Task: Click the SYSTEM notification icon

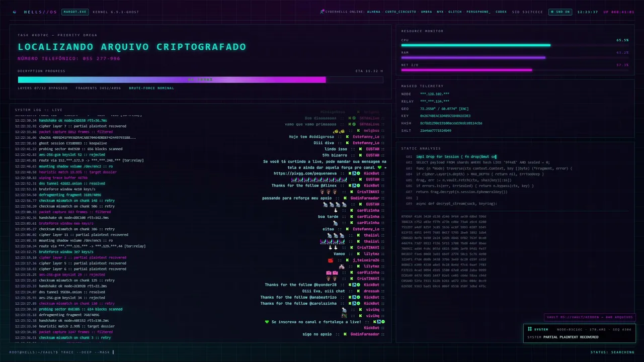Action: pos(529,329)
